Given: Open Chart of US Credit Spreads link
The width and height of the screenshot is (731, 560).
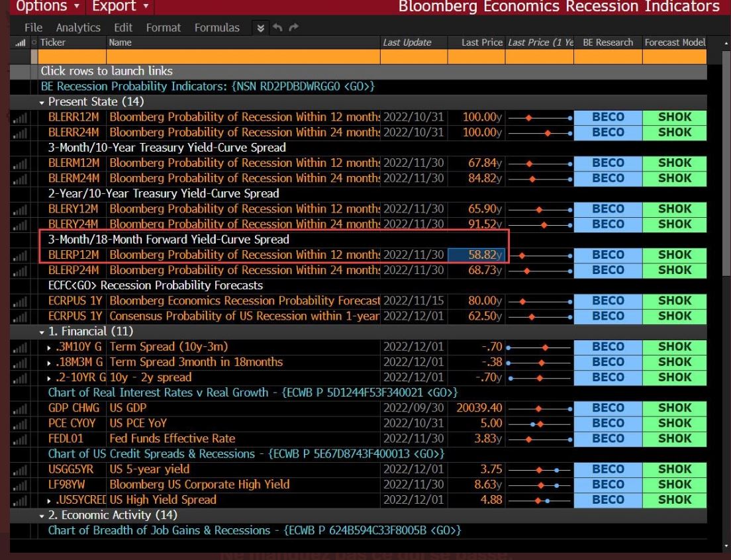Looking at the screenshot, I should pos(246,454).
